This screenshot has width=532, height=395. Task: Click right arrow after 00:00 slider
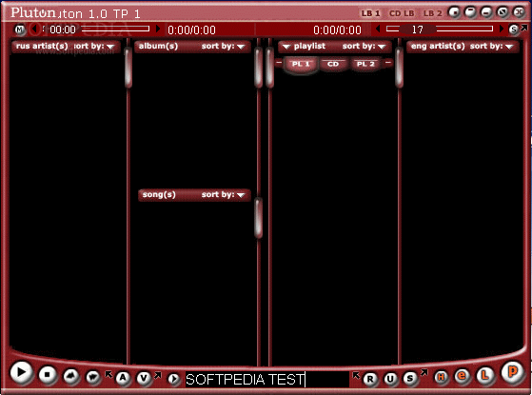[157, 29]
